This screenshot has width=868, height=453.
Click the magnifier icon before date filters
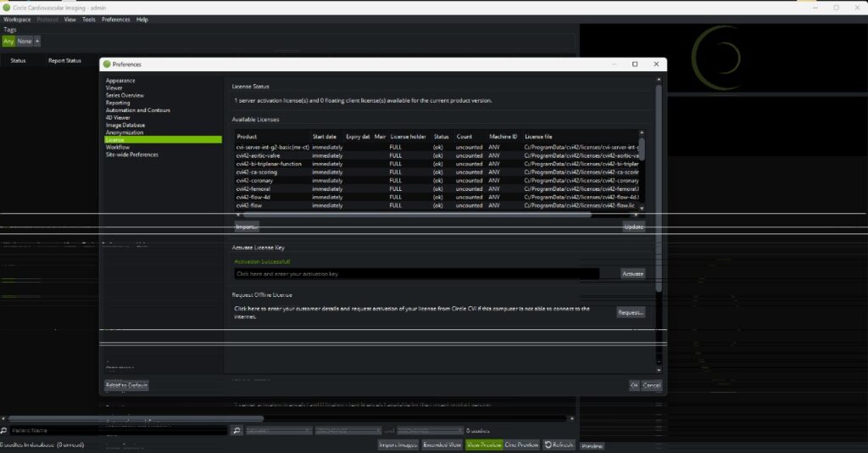236,431
